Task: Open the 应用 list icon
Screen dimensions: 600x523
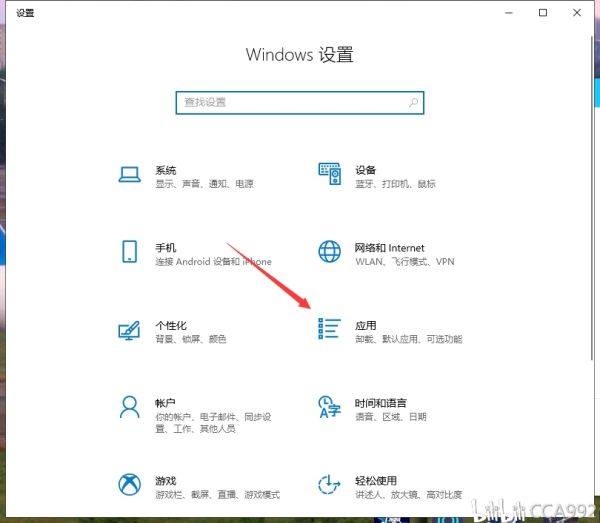Action: (x=329, y=329)
